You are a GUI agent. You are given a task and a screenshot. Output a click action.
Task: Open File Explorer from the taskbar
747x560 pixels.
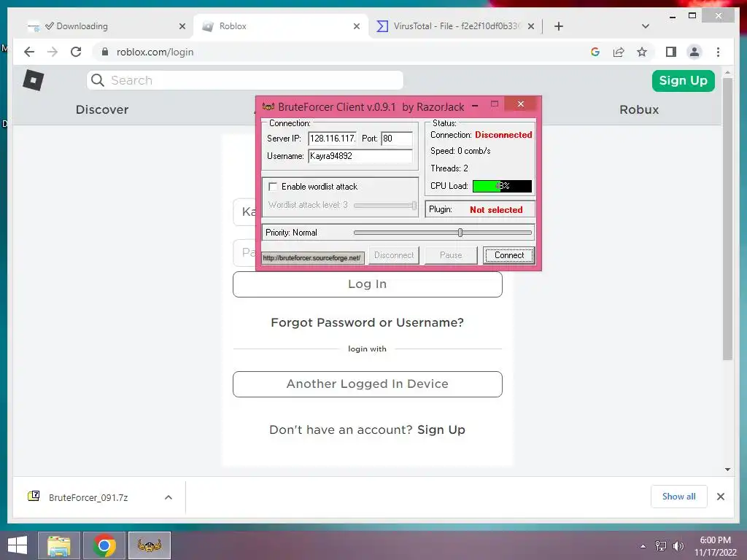[x=59, y=545]
